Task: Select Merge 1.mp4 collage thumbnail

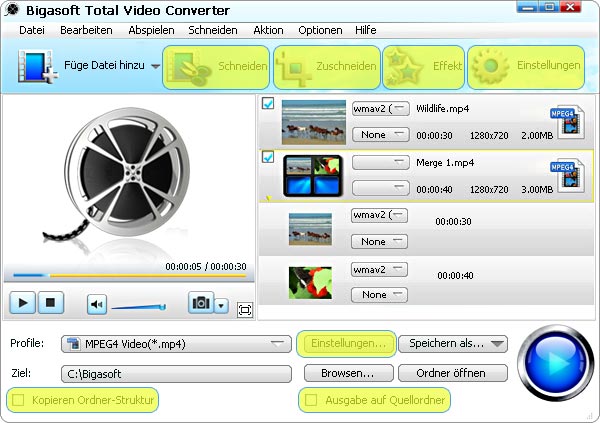Action: pos(313,176)
